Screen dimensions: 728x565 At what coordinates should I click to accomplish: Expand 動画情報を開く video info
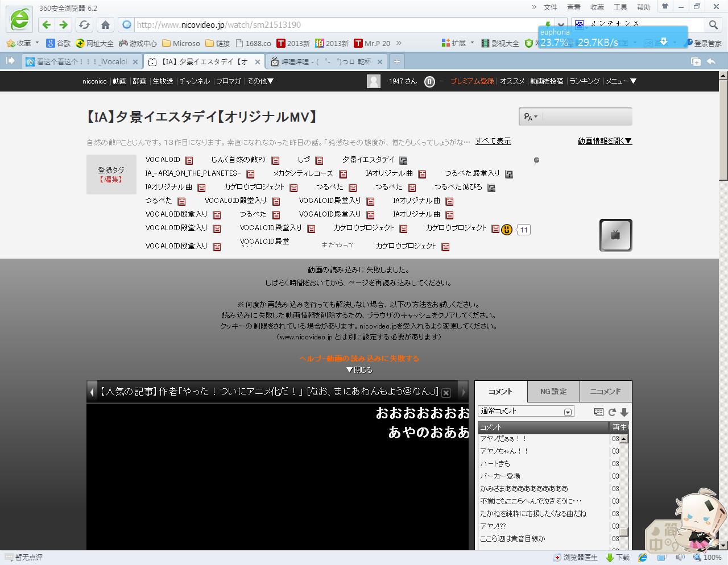pos(605,141)
